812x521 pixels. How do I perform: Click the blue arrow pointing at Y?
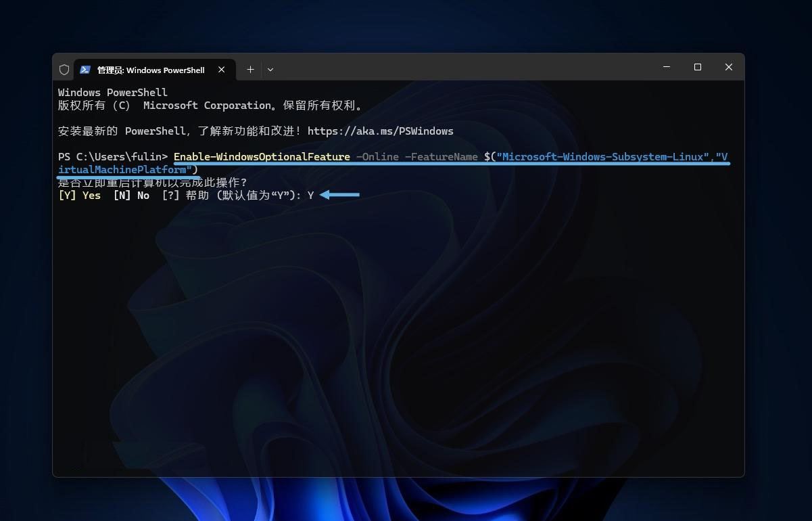[x=339, y=195]
